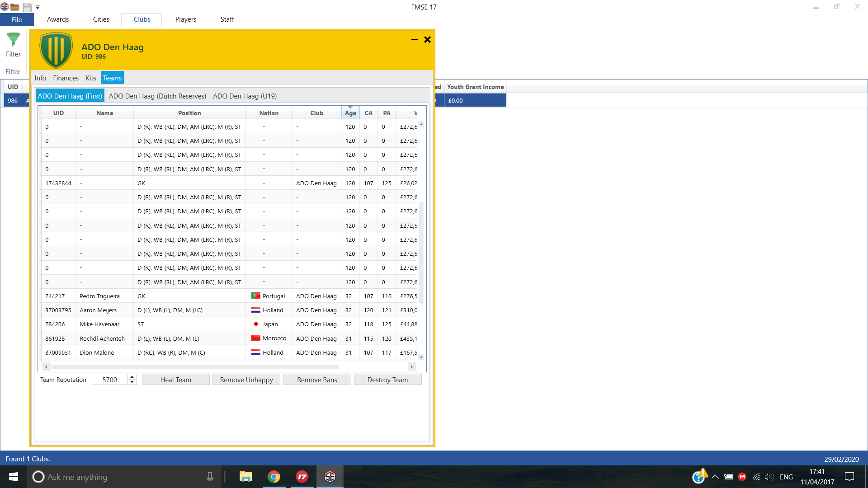Open the ADO Den Haag (U19) team tab
868x488 pixels.
245,96
